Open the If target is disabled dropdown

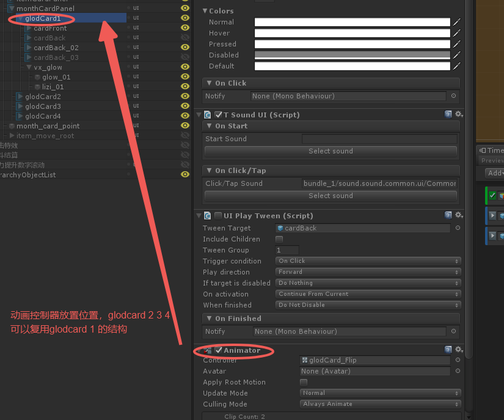(368, 283)
